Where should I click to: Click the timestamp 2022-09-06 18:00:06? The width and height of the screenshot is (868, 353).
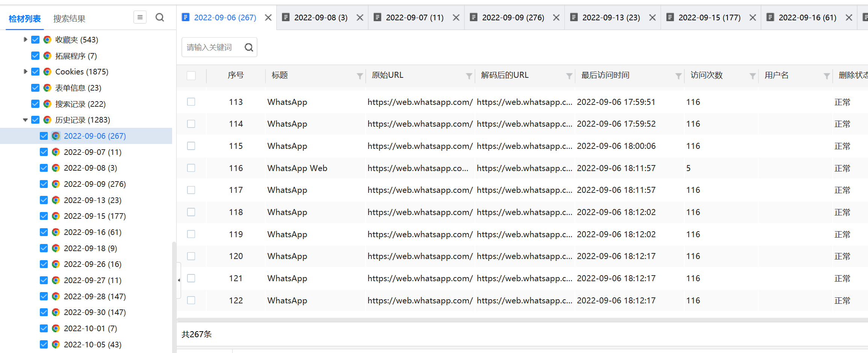[616, 146]
